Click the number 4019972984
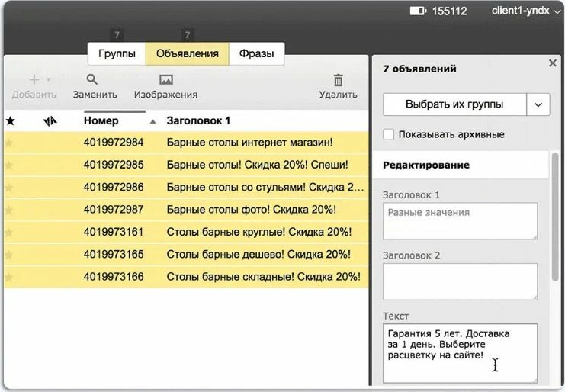Screen dimensions: 565x392 tap(114, 143)
